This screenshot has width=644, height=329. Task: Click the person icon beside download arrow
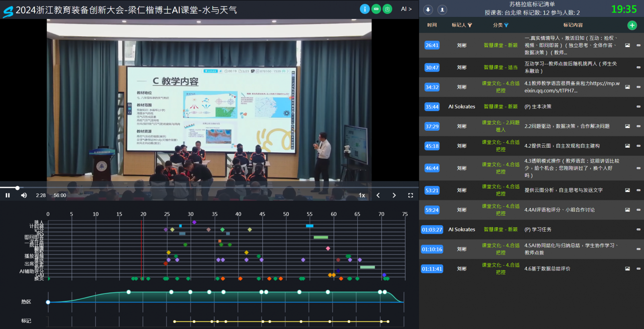(x=442, y=10)
